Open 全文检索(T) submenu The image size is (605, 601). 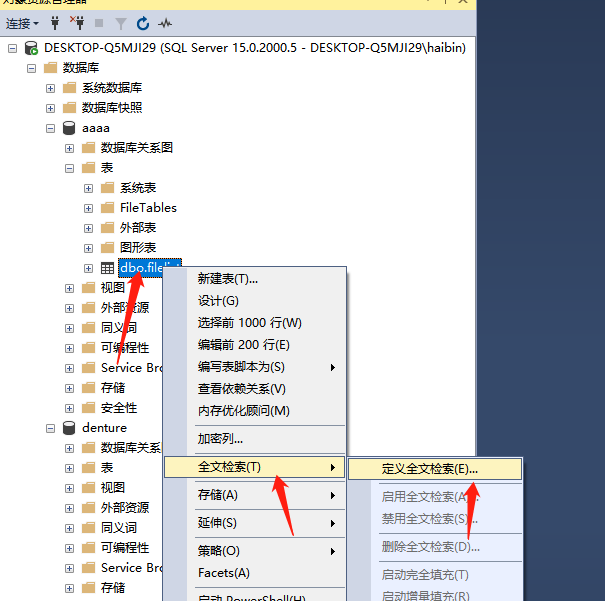point(254,467)
